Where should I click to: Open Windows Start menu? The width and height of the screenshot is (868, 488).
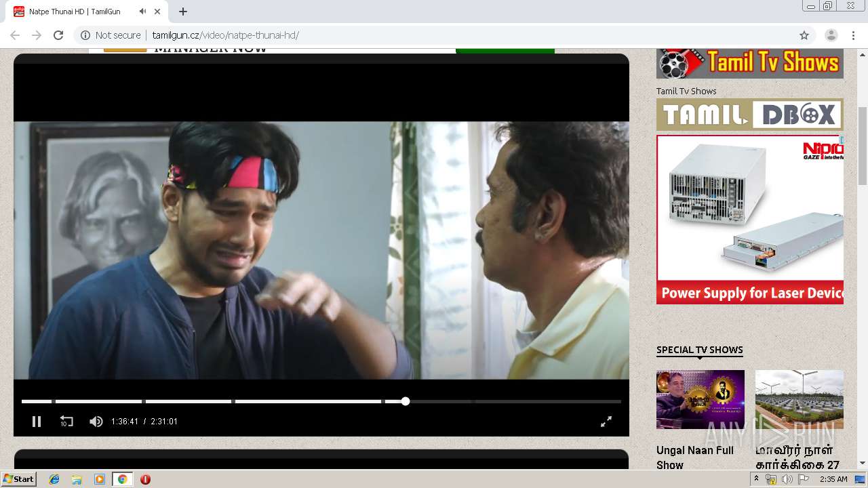click(19, 479)
